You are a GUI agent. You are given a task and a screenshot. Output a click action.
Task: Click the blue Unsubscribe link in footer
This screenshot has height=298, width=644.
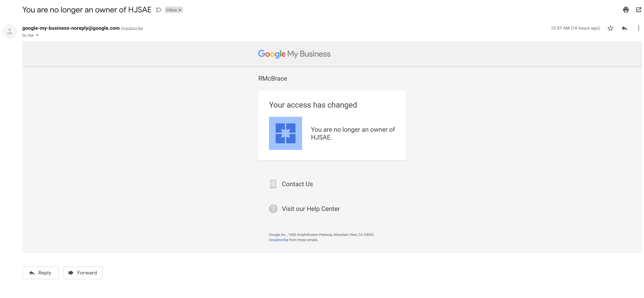[x=278, y=240]
